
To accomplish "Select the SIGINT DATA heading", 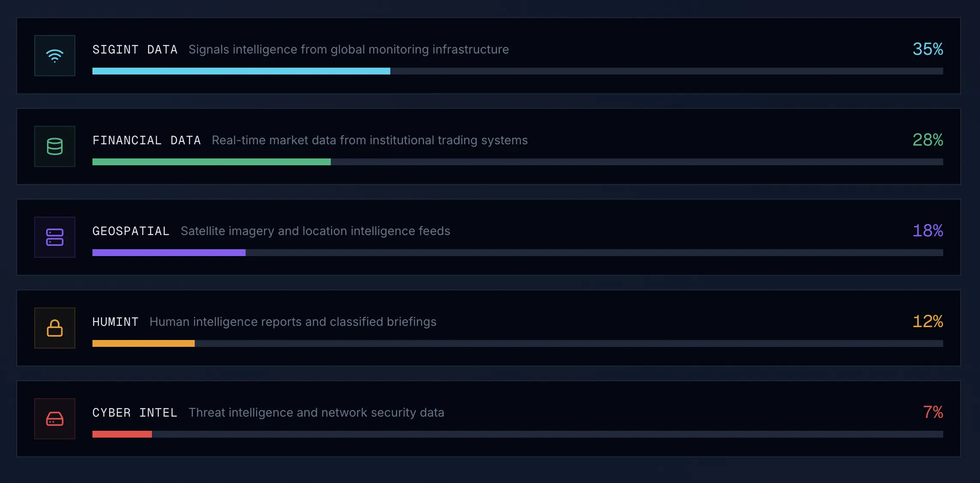I will [x=135, y=50].
